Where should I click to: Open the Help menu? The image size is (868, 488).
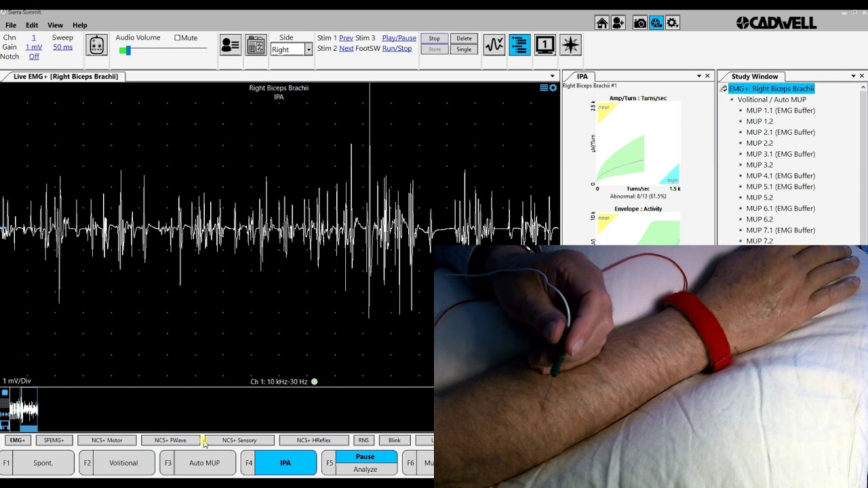79,25
